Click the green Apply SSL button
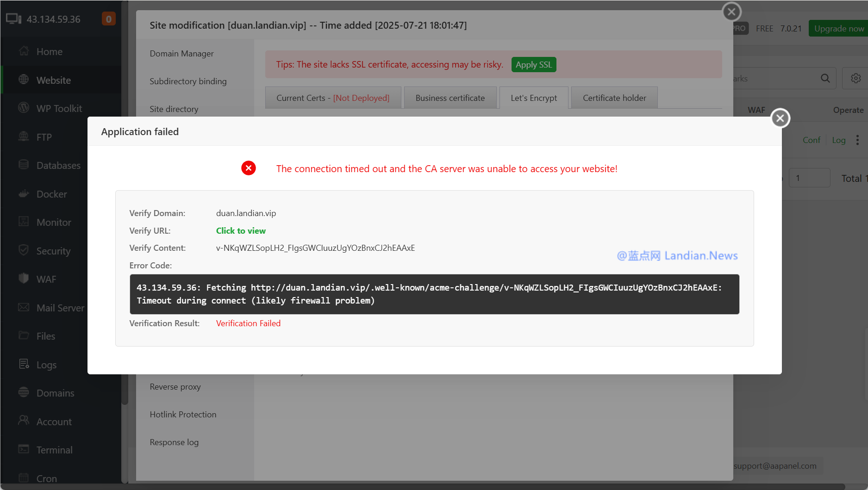Image resolution: width=868 pixels, height=490 pixels. pyautogui.click(x=534, y=65)
